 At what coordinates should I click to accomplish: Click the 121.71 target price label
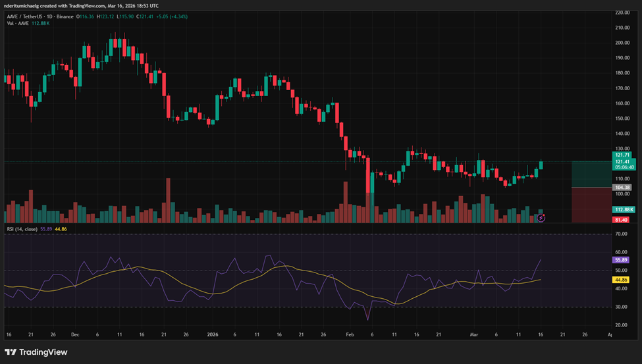(x=623, y=155)
